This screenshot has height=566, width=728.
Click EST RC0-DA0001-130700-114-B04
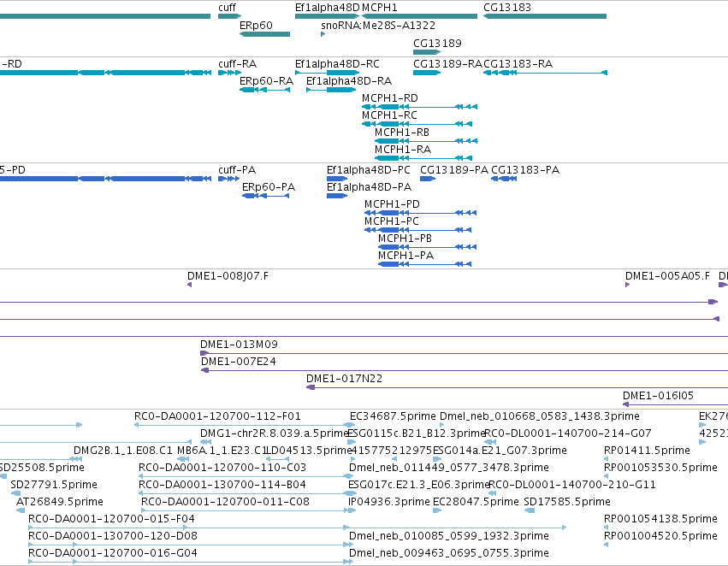tap(247, 493)
